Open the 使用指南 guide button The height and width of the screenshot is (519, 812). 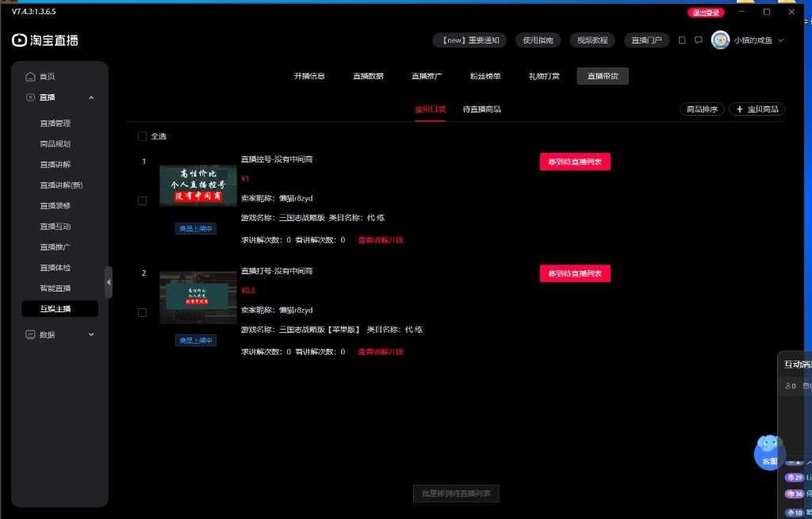(x=538, y=40)
